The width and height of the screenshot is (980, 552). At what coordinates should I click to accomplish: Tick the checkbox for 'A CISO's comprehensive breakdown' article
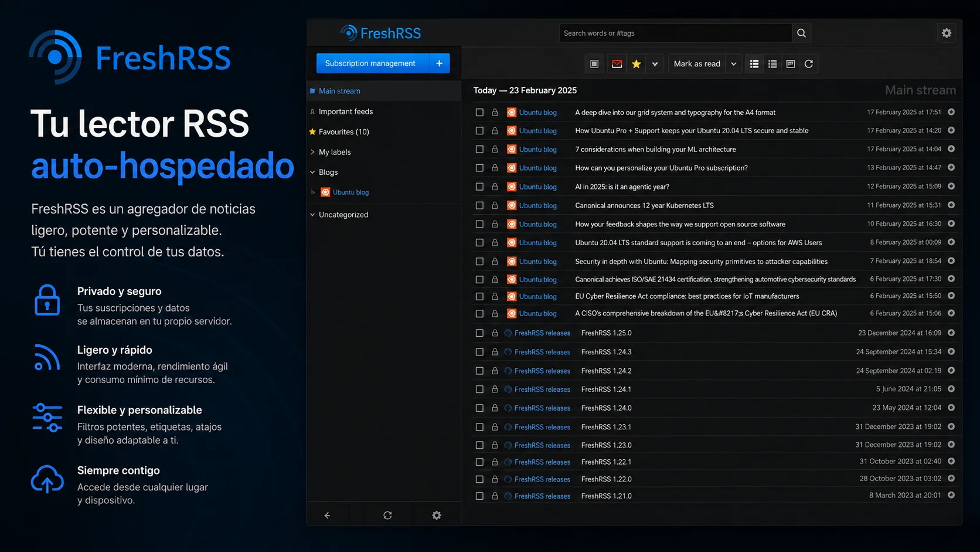tap(479, 313)
